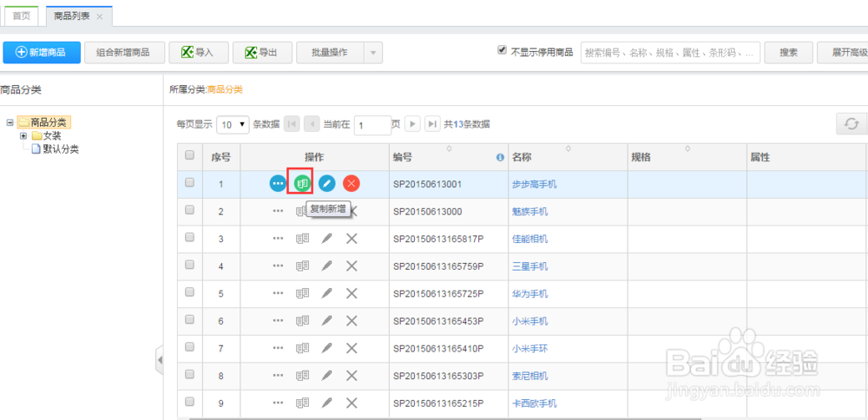Open more options for row 5 华为手机
The width and height of the screenshot is (868, 420).
[x=278, y=293]
